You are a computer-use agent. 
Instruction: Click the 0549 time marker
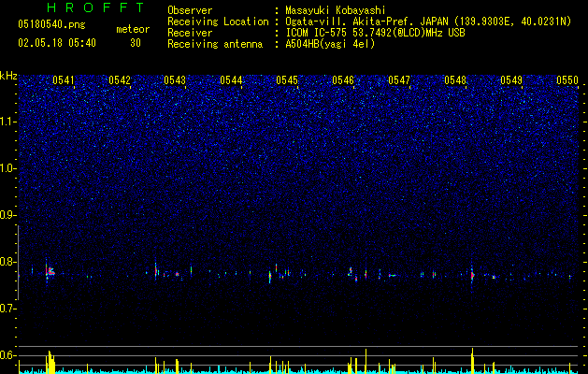click(x=511, y=80)
